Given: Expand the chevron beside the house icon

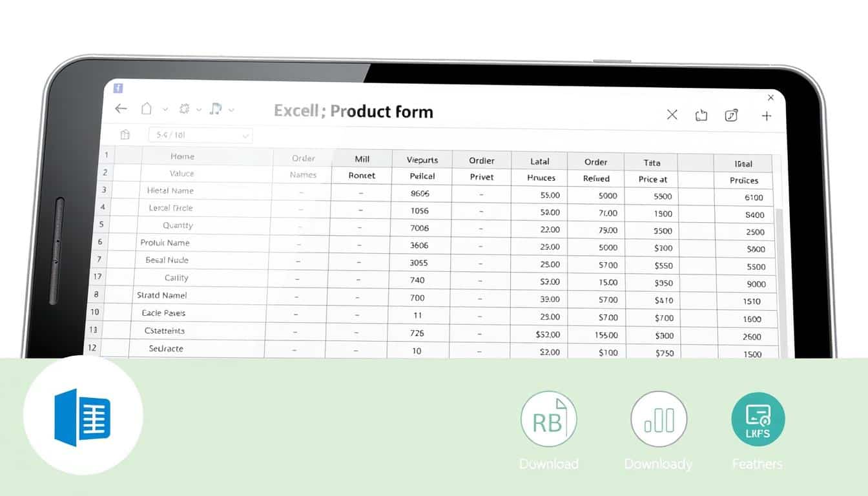Looking at the screenshot, I should pyautogui.click(x=165, y=110).
